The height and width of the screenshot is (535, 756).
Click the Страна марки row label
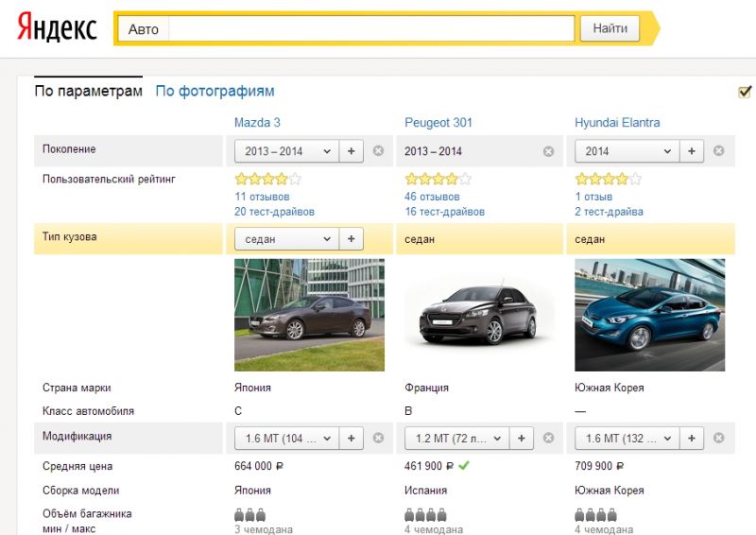coord(77,388)
